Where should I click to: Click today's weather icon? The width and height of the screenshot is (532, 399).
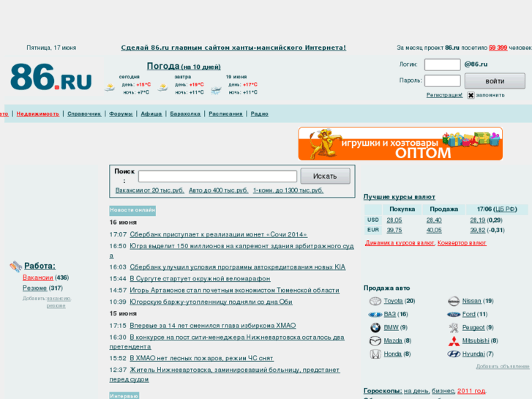(x=110, y=88)
